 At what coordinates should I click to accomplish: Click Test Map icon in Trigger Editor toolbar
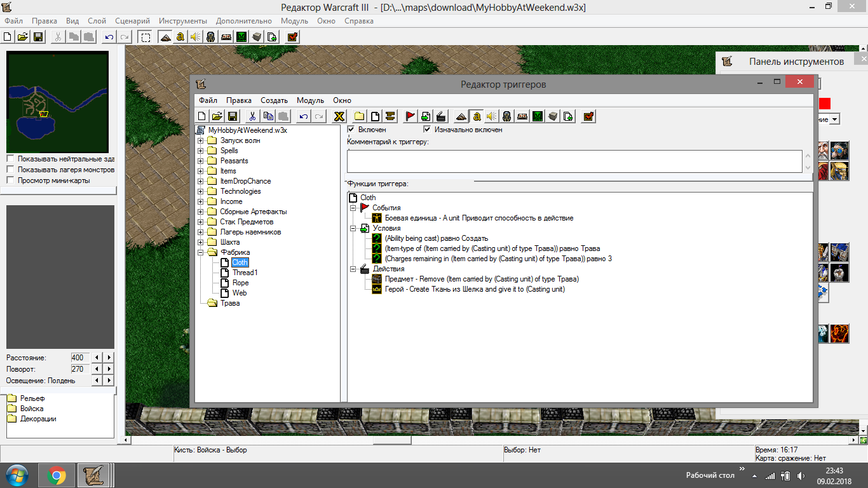[x=588, y=116]
